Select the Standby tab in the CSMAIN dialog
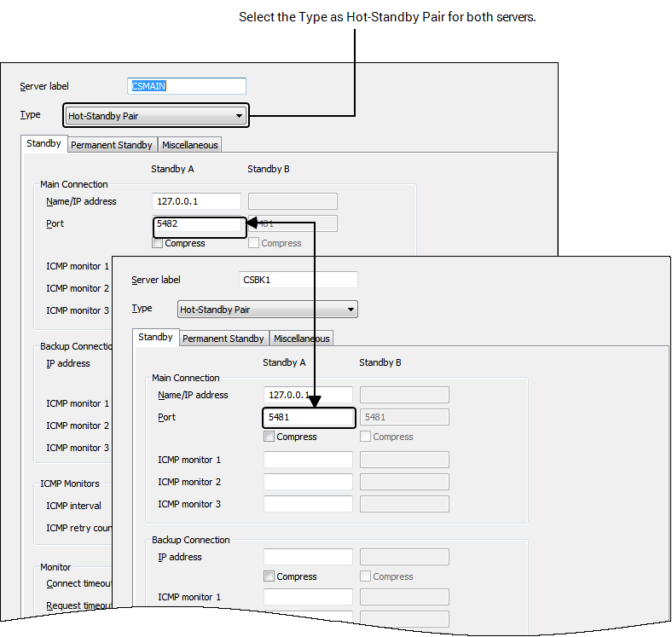Screen dimensions: 672x637 (43, 144)
